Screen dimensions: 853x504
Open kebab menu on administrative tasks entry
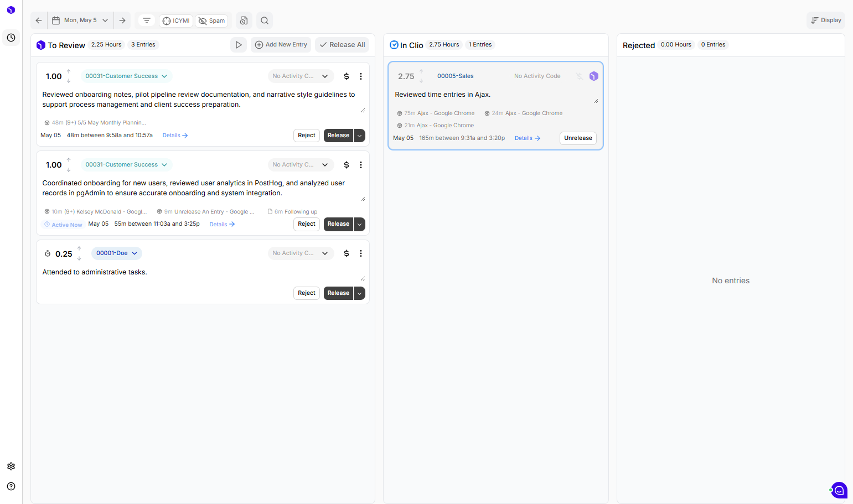361,253
